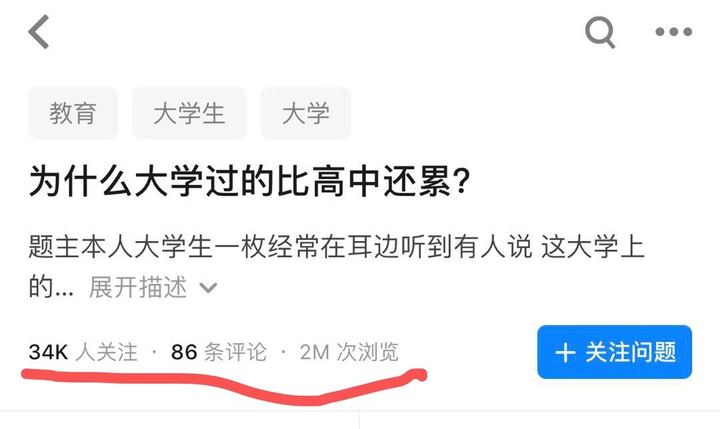720x429 pixels.
Task: Open the 大学 topic tag
Action: (x=306, y=113)
